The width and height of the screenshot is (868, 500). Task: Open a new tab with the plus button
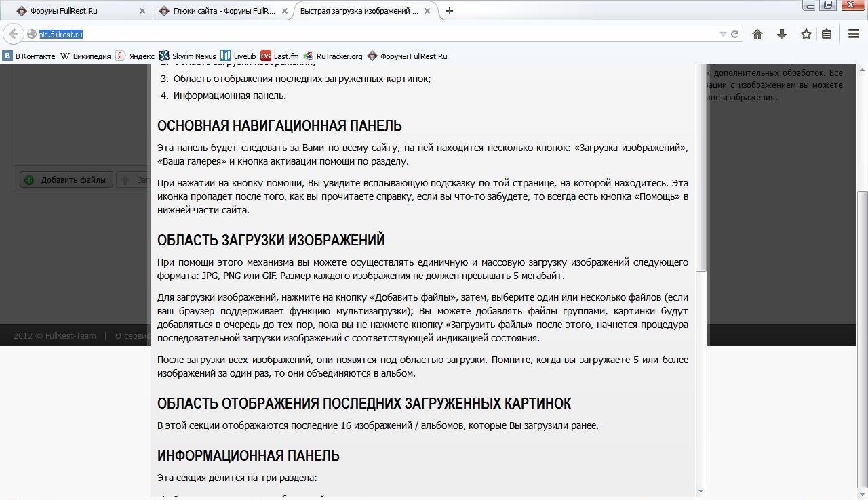(x=449, y=11)
